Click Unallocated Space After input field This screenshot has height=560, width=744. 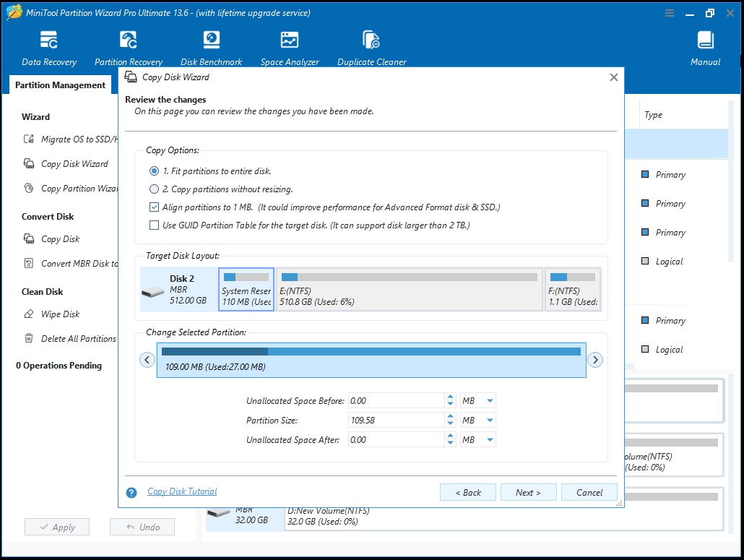[397, 439]
